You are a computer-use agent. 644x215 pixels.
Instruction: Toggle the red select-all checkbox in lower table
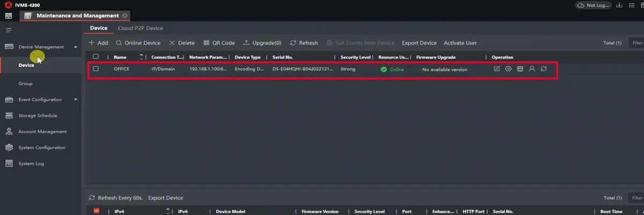[97, 211]
